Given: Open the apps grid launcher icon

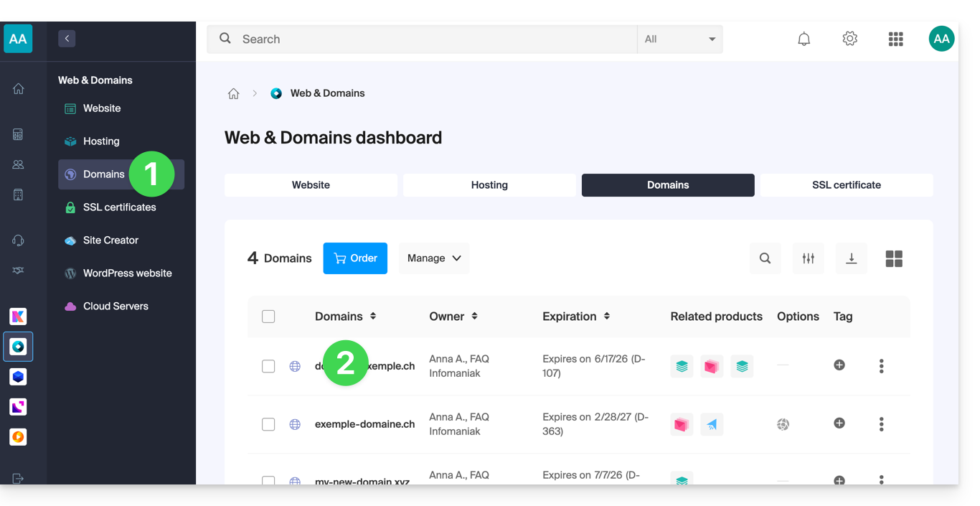Looking at the screenshot, I should 895,39.
